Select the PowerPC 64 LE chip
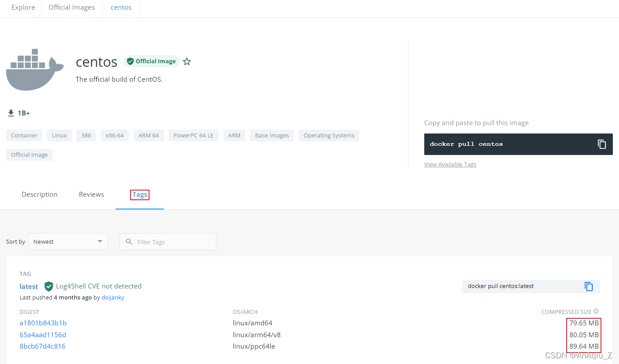 click(193, 135)
